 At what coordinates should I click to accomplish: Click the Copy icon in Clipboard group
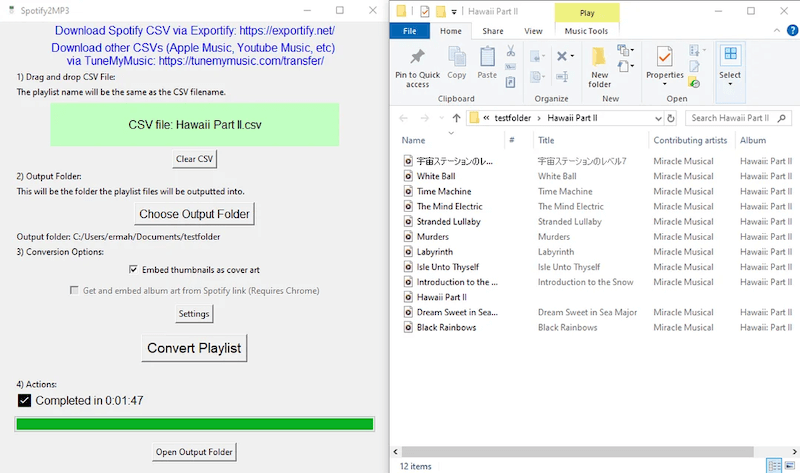(457, 57)
